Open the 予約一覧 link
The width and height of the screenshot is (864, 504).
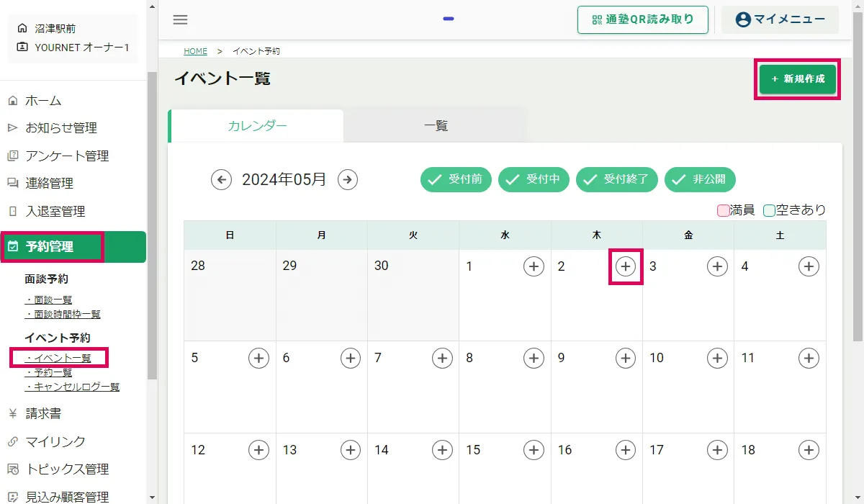coord(48,372)
